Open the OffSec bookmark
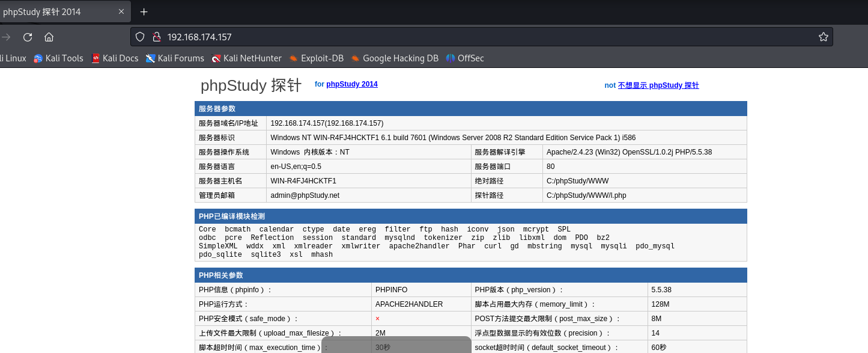This screenshot has height=353, width=868. click(x=465, y=58)
